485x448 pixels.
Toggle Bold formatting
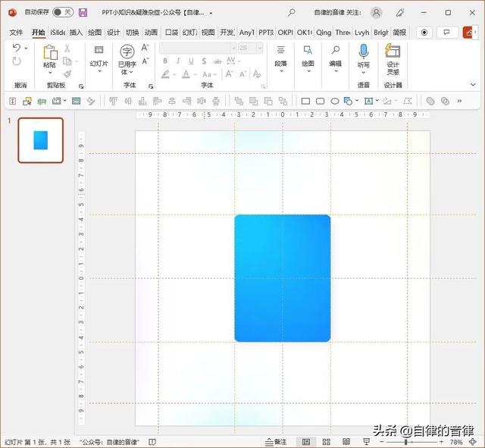[x=165, y=61]
